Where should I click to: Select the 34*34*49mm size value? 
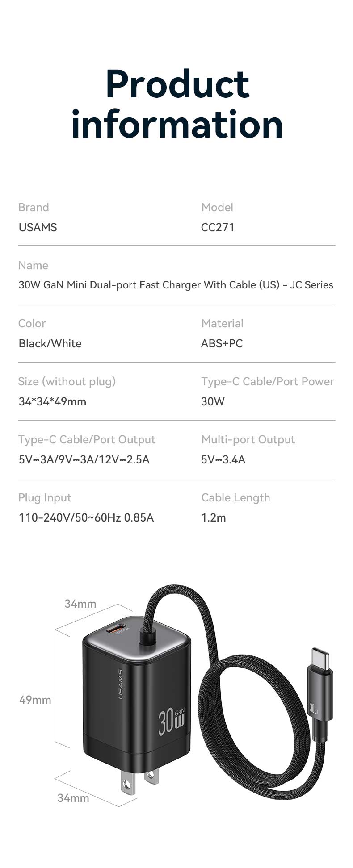[52, 401]
